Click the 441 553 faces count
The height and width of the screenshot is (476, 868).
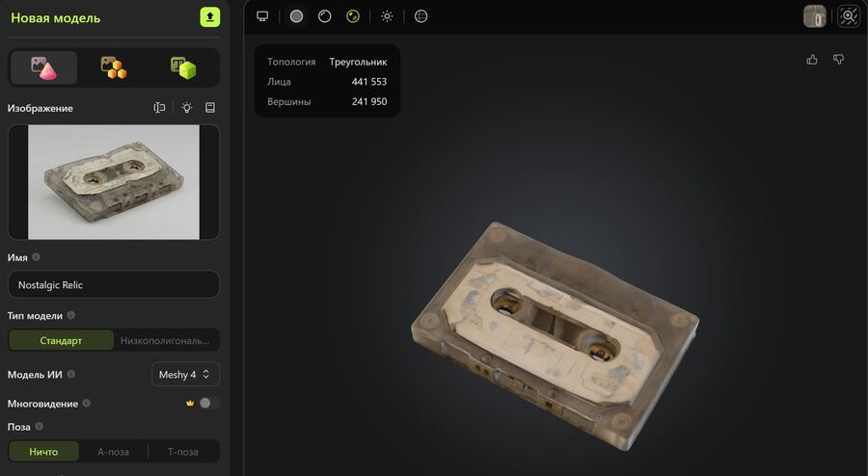[x=369, y=82]
